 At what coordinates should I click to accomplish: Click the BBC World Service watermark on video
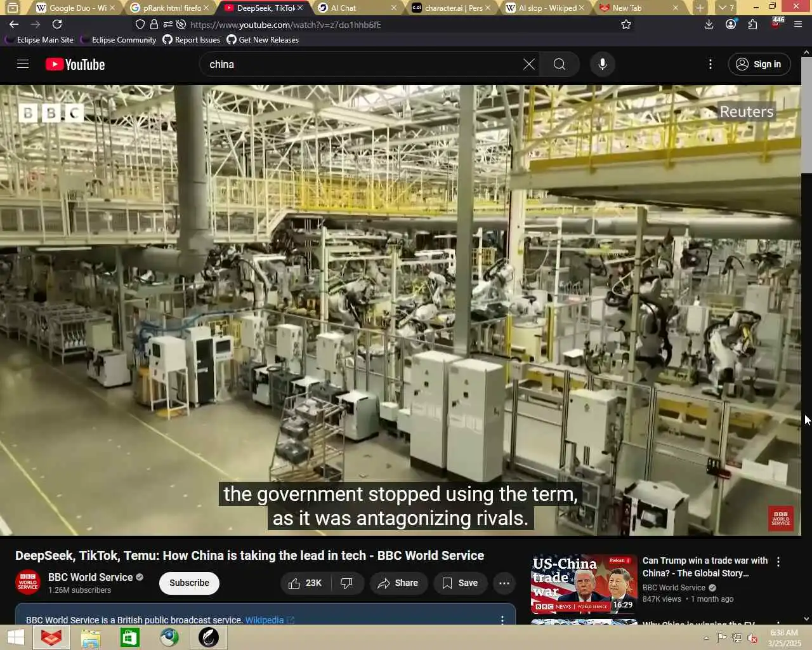tap(780, 518)
